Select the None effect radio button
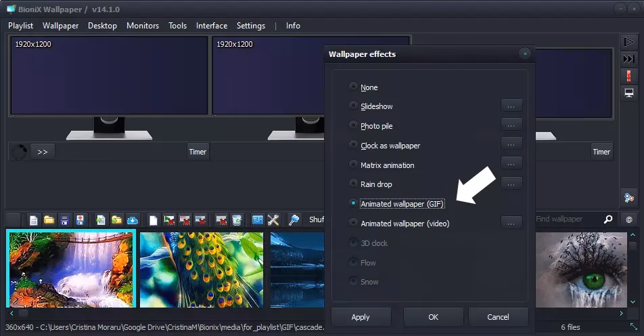This screenshot has width=644, height=336. (x=353, y=86)
